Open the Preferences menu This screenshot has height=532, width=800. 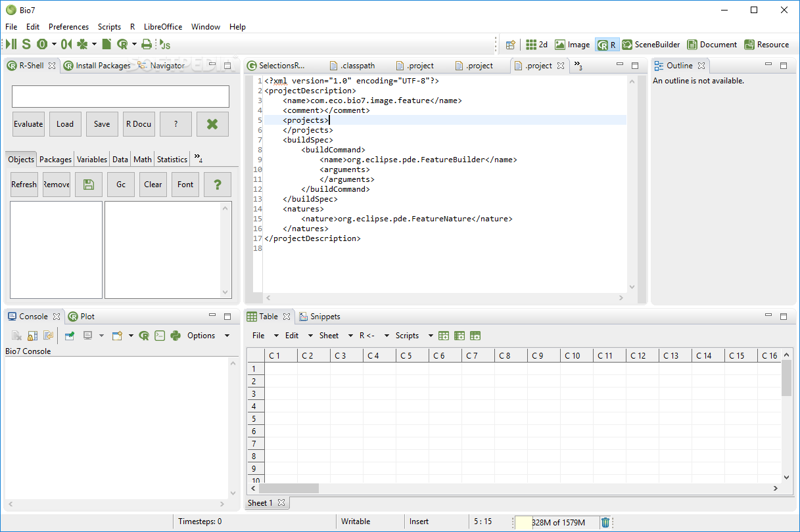tap(68, 27)
